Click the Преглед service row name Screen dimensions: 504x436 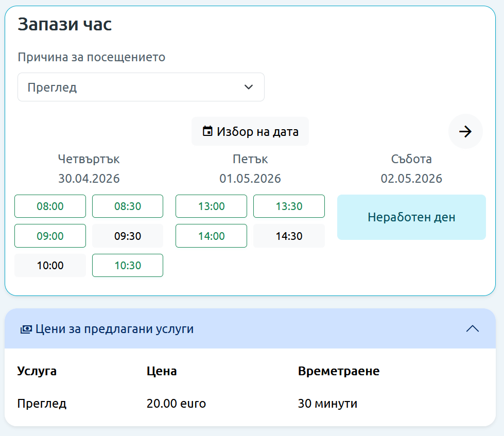42,404
